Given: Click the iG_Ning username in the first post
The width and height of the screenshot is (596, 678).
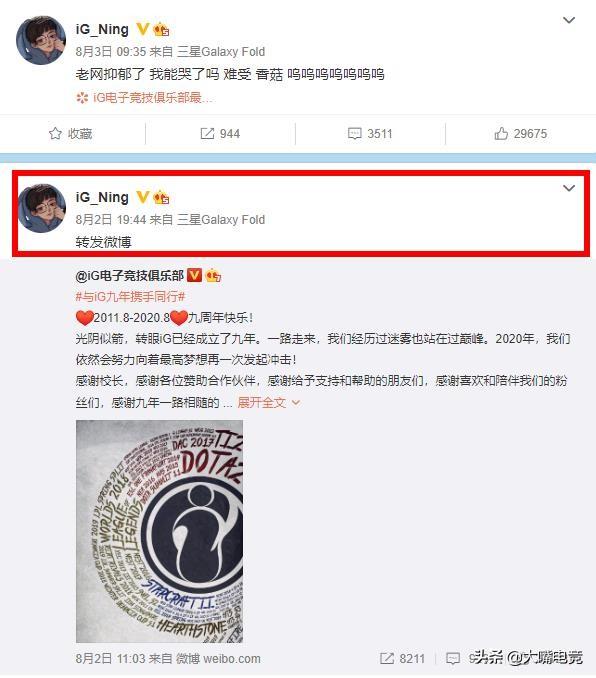Looking at the screenshot, I should click(102, 29).
